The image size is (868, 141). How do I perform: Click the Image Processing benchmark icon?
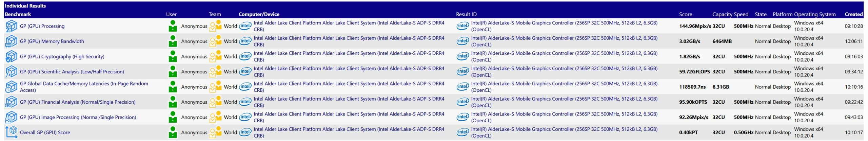(x=11, y=117)
